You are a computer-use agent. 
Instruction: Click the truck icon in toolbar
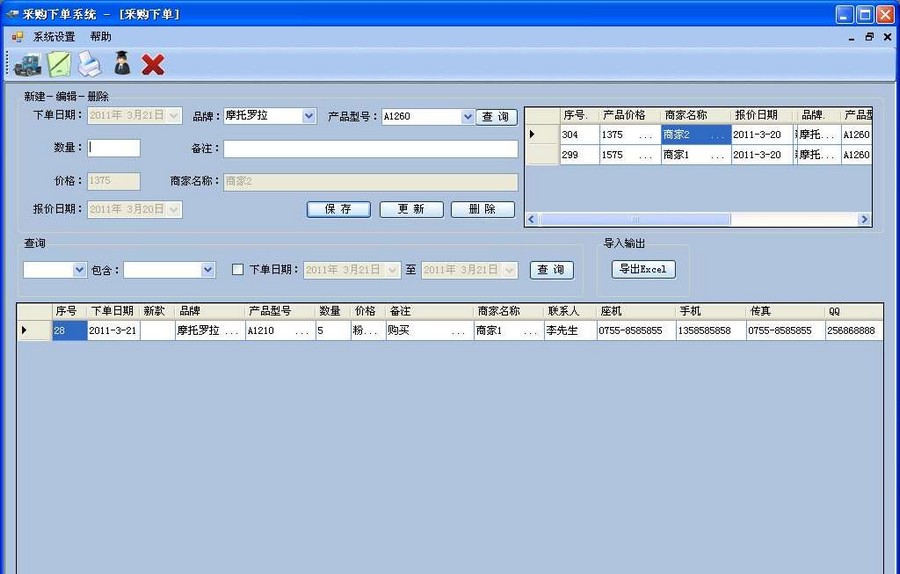click(x=27, y=65)
